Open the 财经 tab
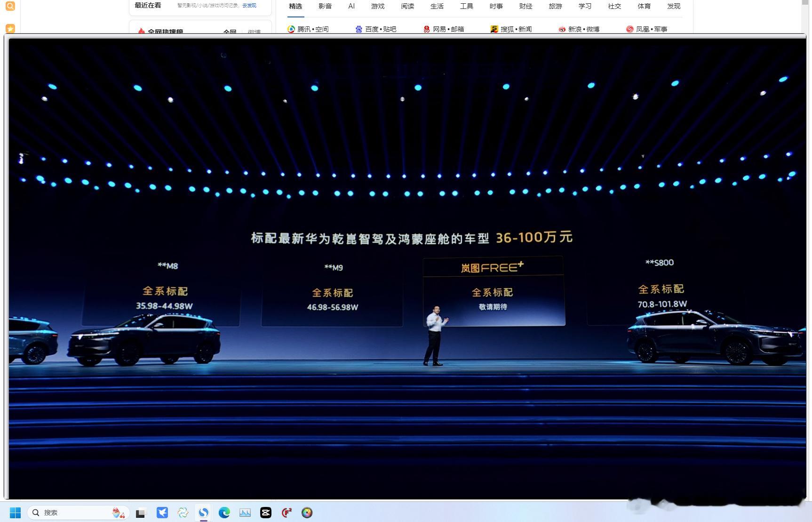 point(525,6)
